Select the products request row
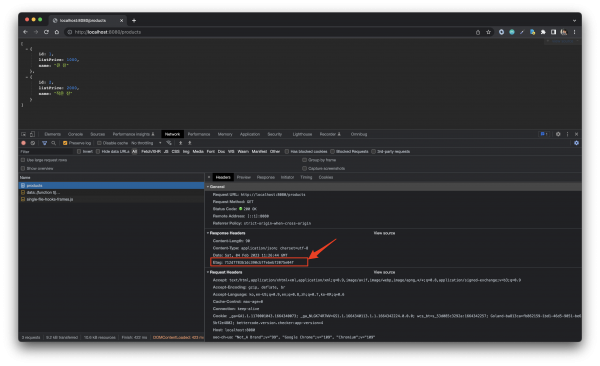600x366 pixels. pos(112,185)
